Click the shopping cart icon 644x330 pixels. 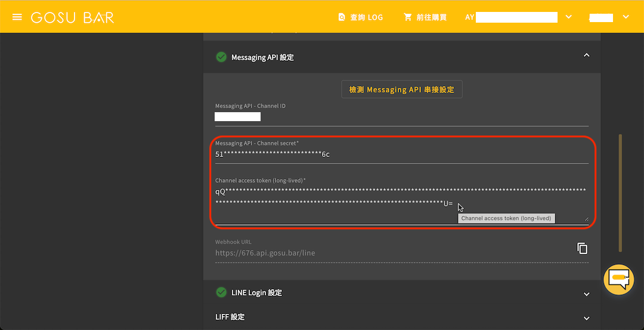(x=407, y=17)
